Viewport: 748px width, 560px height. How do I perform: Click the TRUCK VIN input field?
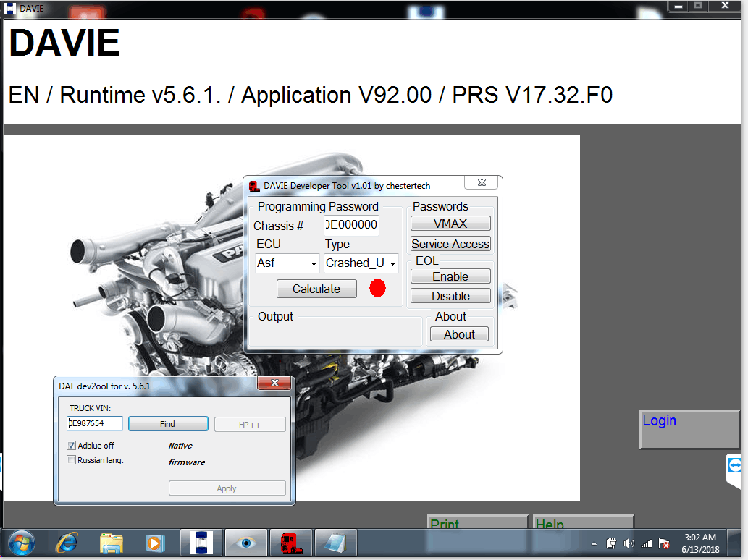[x=95, y=424]
